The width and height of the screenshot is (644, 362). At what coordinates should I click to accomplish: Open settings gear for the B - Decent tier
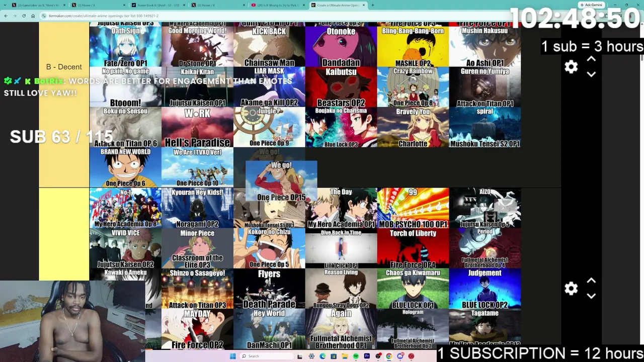[571, 67]
